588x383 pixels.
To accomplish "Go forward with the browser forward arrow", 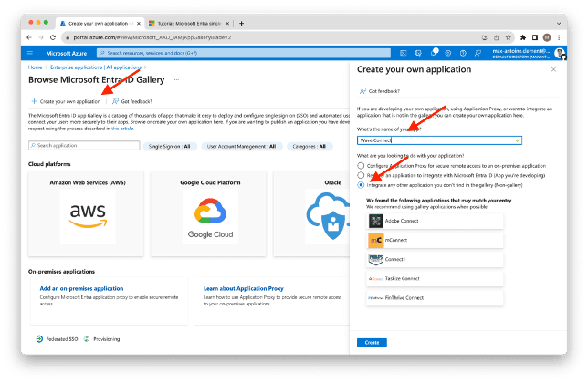I will pos(41,37).
